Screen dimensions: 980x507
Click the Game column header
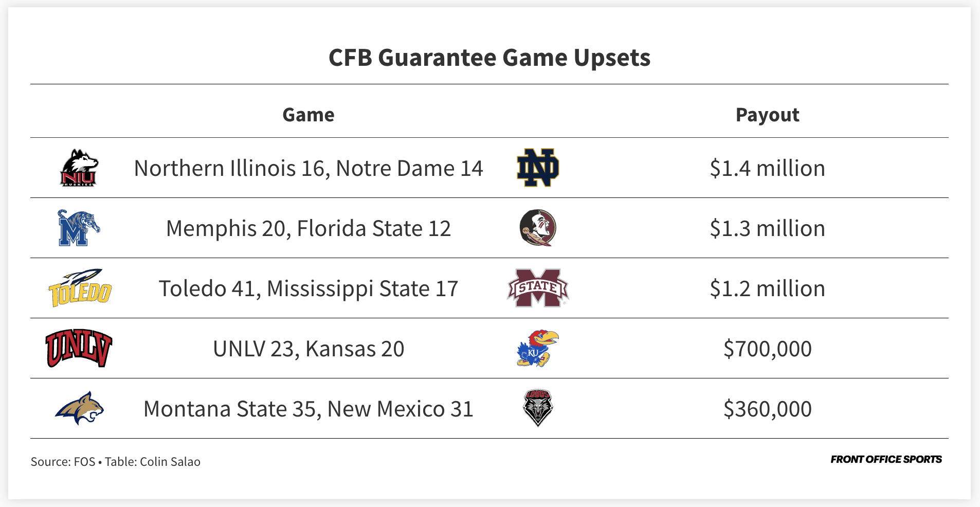point(308,115)
